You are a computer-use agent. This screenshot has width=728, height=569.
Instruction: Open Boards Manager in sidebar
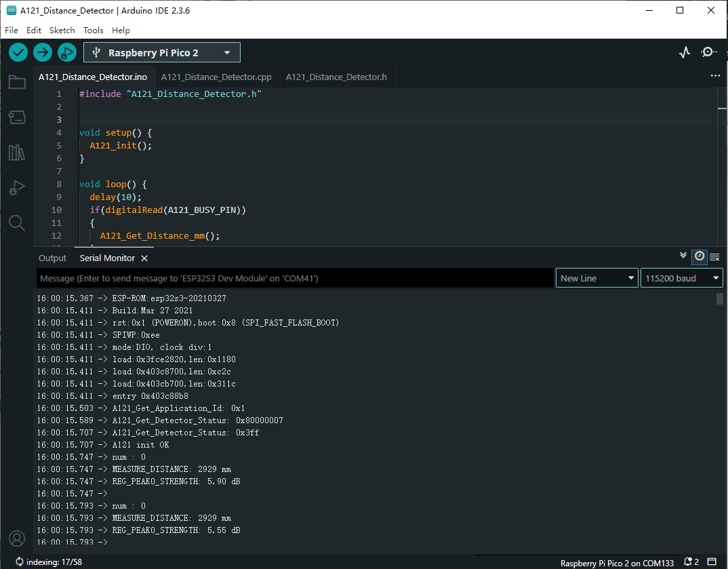(x=17, y=117)
